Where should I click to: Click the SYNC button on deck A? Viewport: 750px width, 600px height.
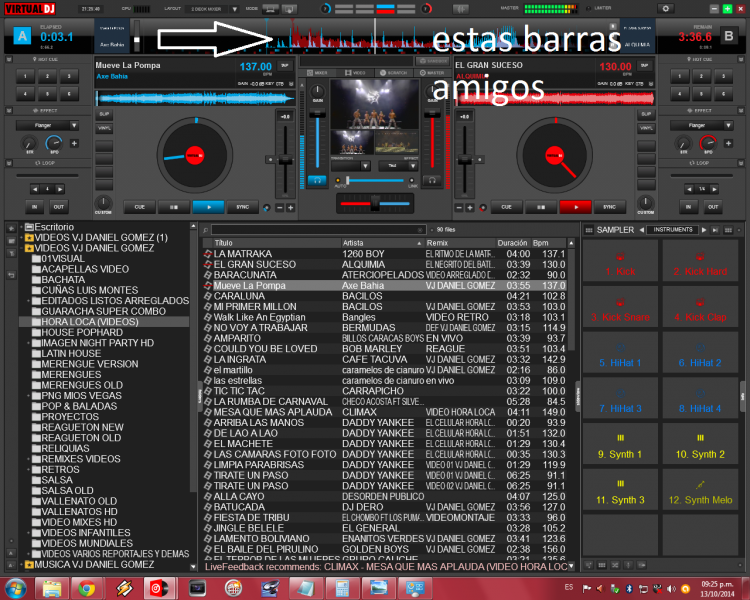click(x=243, y=207)
